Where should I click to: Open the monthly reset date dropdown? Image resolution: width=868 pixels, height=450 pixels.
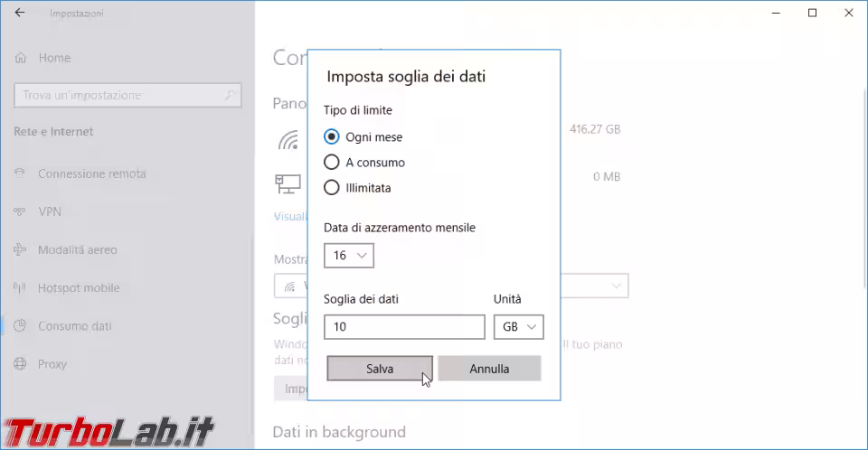pos(349,255)
